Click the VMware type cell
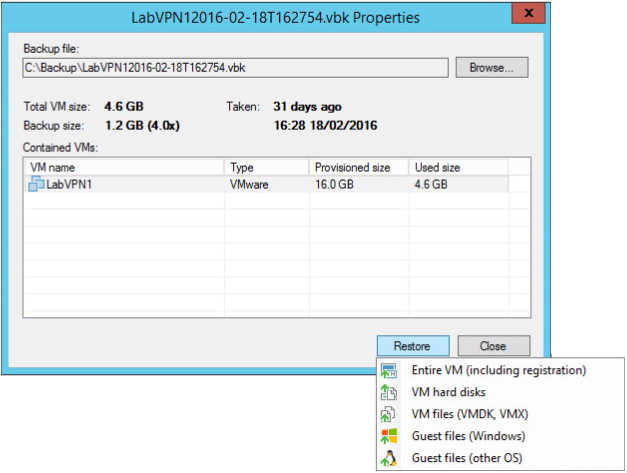627x473 pixels. click(249, 184)
